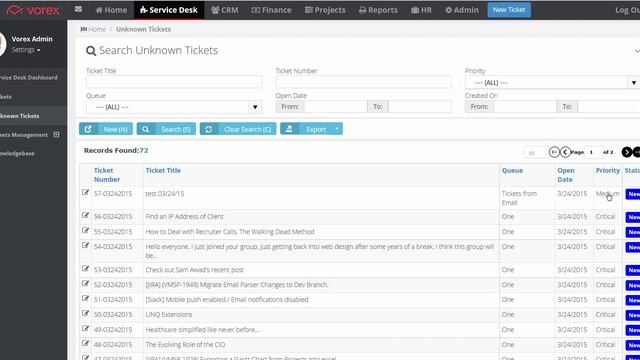
Task: Follow the Home breadcrumb link
Action: [x=97, y=29]
